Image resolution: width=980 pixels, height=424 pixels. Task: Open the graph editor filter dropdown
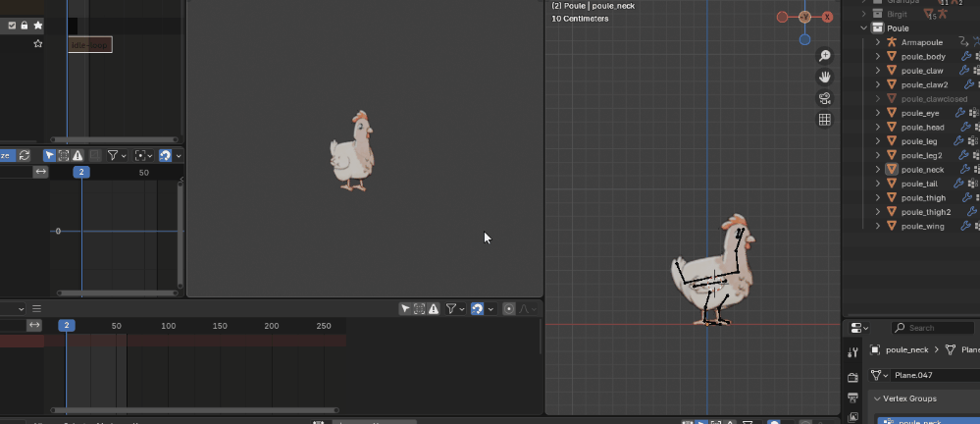(117, 155)
